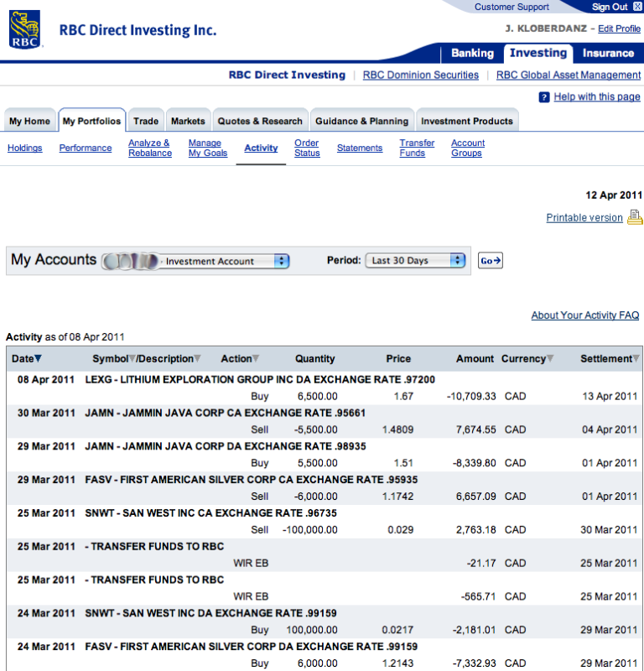Open the Transfer Funds link
The height and width of the screenshot is (671, 644).
click(417, 148)
